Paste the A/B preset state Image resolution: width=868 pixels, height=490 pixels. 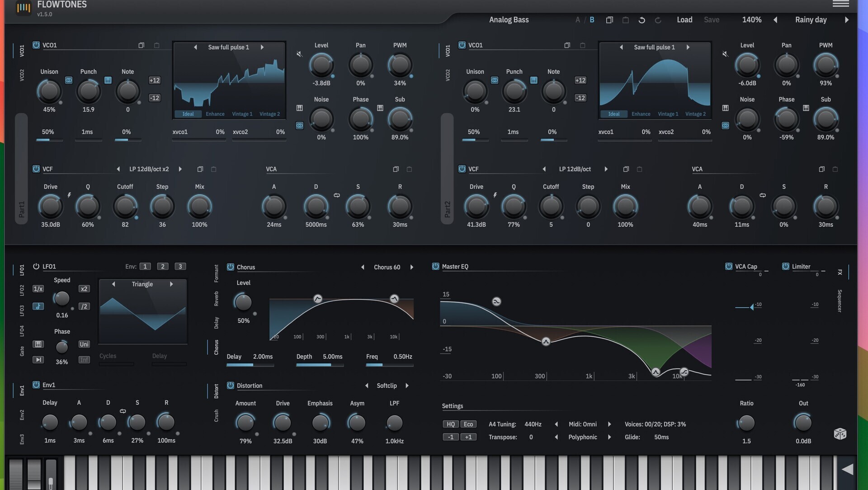626,20
